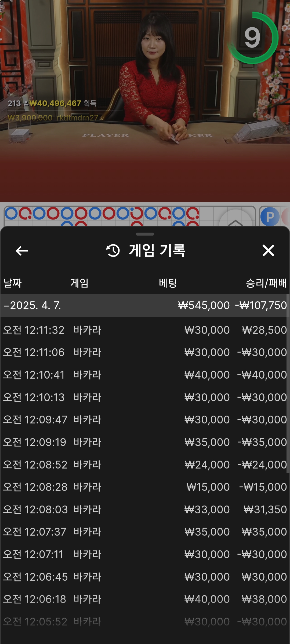Click the 날짜 column header
The height and width of the screenshot is (644, 290).
12,283
